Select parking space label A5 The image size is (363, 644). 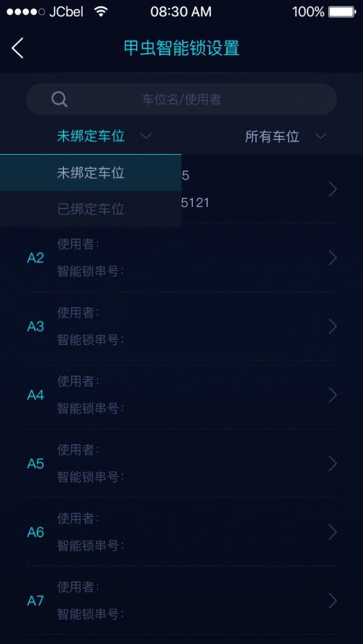tap(36, 464)
